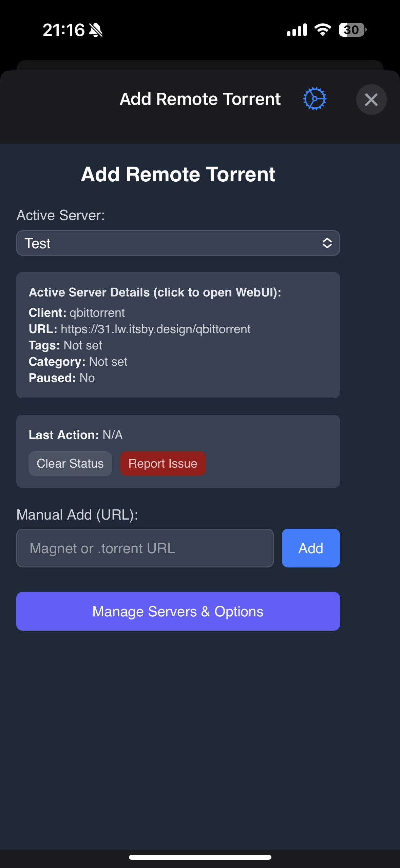
Task: Close the Add Remote Torrent sheet
Action: click(371, 100)
